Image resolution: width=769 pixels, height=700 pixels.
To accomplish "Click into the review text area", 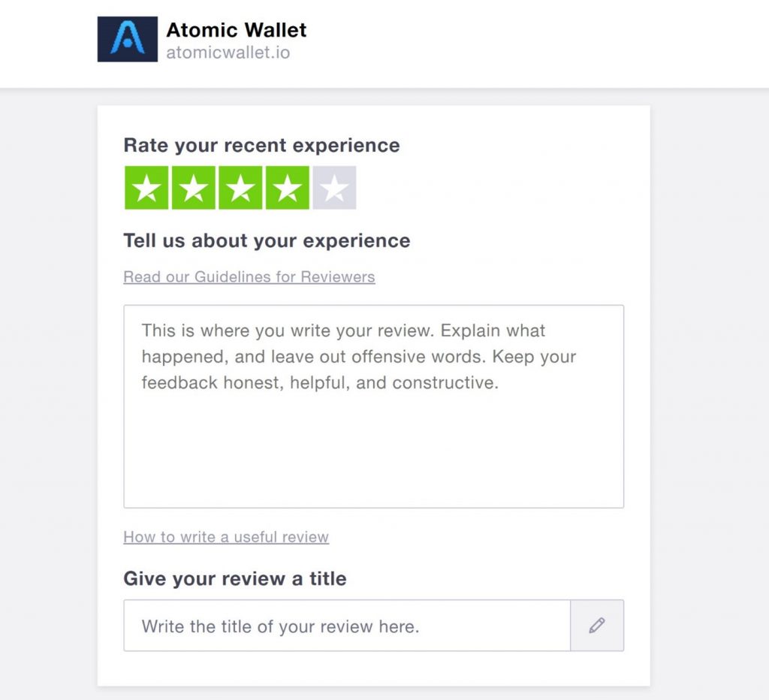I will (374, 406).
